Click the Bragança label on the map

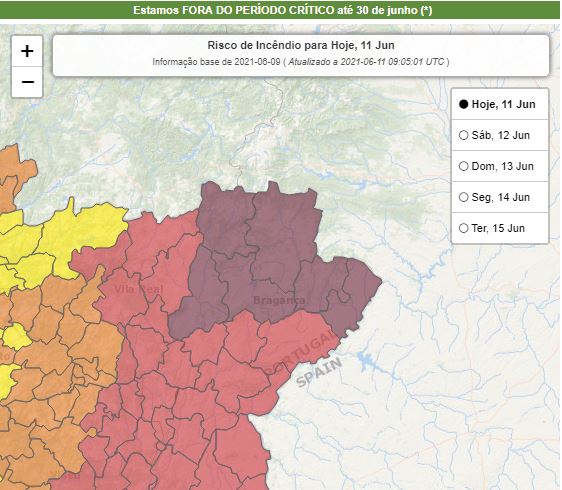279,300
